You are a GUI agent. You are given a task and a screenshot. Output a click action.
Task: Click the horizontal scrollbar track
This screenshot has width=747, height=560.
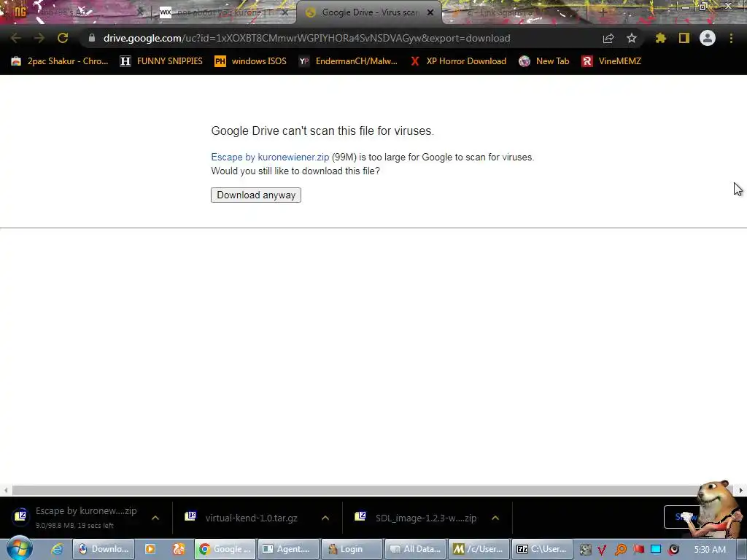(x=373, y=490)
